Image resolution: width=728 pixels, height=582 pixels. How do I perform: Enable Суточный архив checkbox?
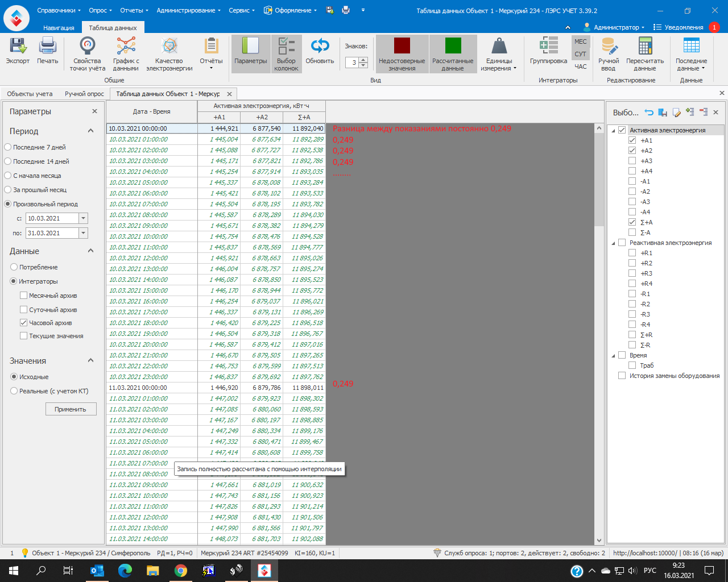[23, 310]
